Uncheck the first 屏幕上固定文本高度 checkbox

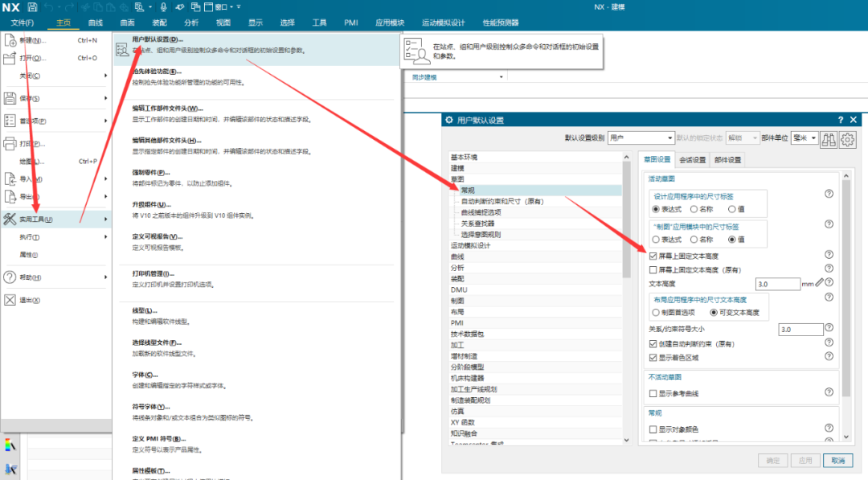click(x=653, y=256)
